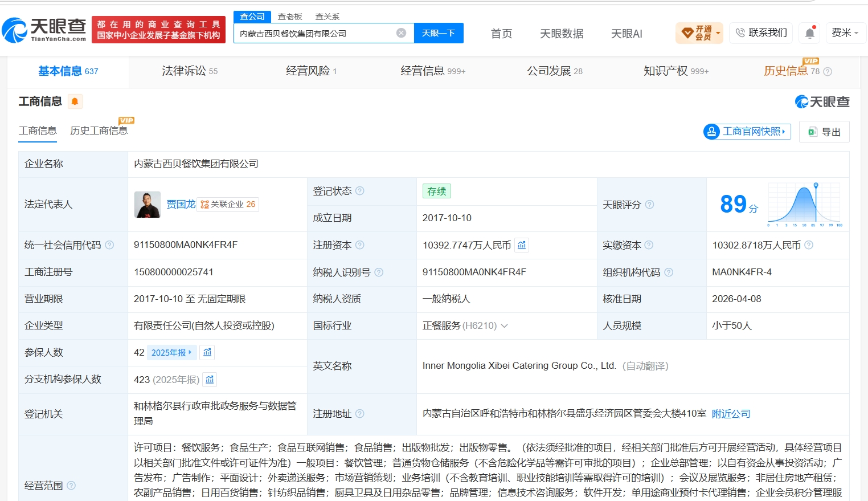Click help icon beside 统一社会信用代码
The height and width of the screenshot is (501, 868).
109,245
